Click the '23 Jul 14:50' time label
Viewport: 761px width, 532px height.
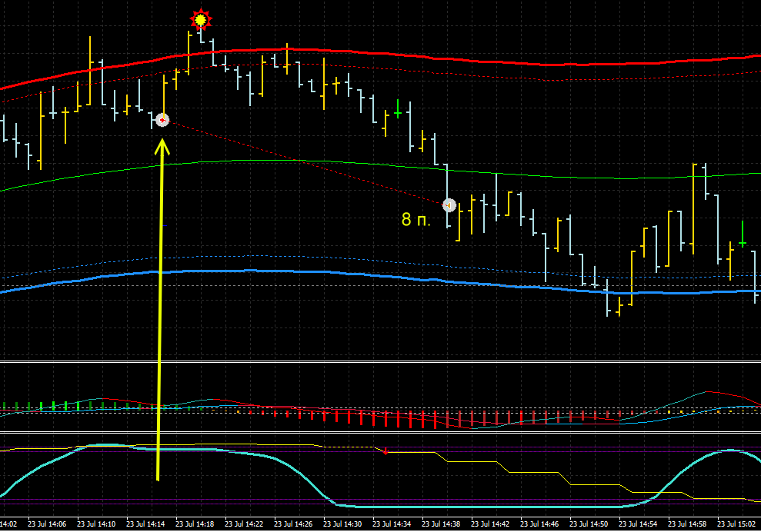tap(588, 524)
